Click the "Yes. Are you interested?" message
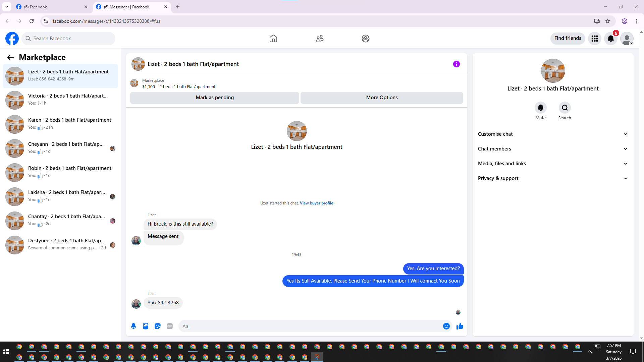Image resolution: width=644 pixels, height=362 pixels. pyautogui.click(x=433, y=268)
